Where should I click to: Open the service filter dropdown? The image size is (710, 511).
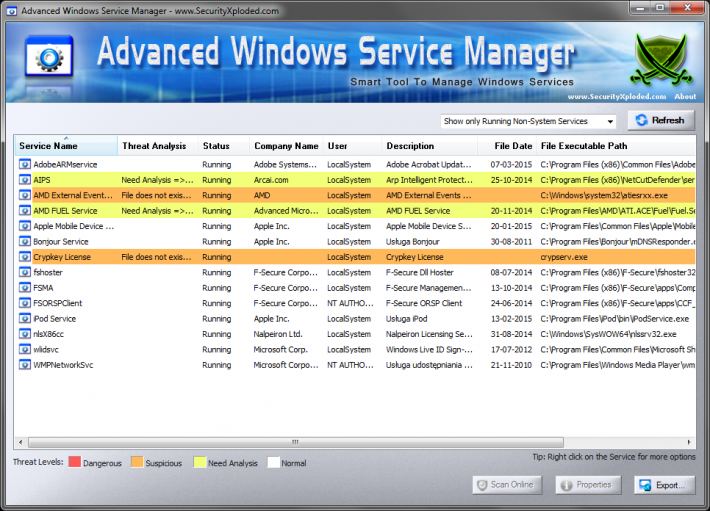tap(528, 121)
